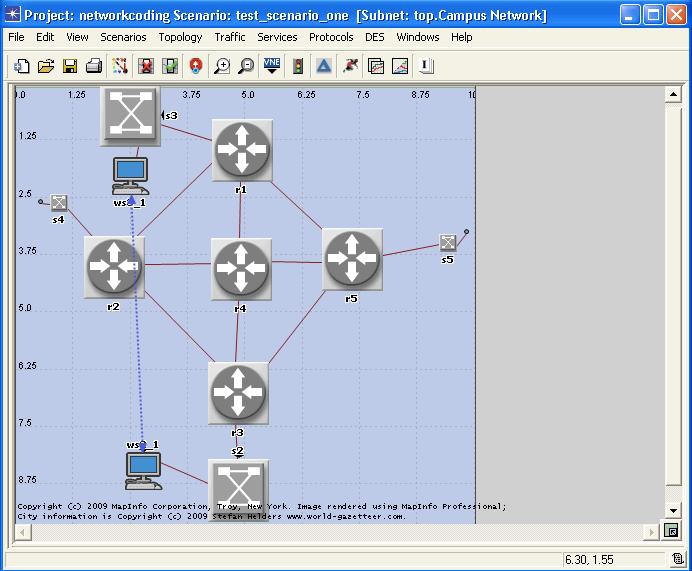
Task: Open a project using the folder icon
Action: pyautogui.click(x=46, y=66)
